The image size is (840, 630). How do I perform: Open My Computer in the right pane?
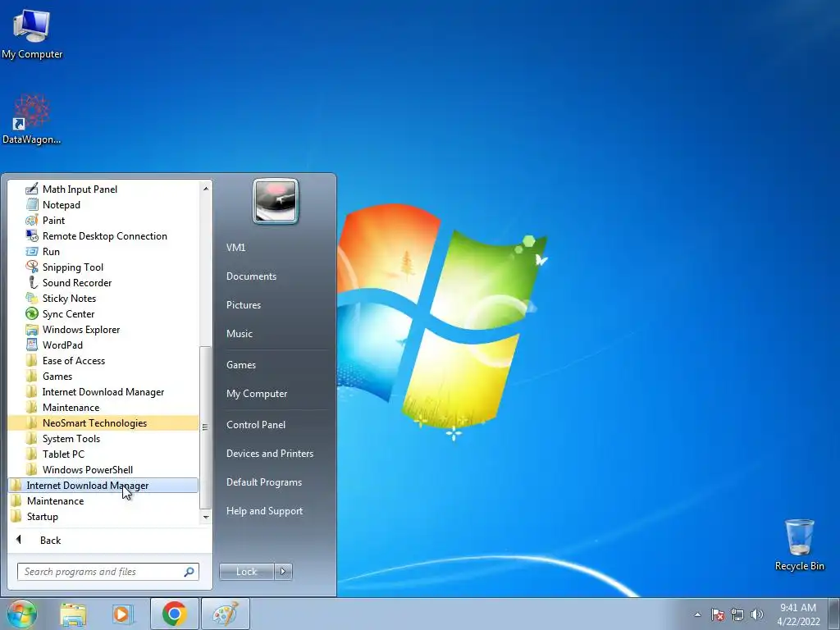257,393
